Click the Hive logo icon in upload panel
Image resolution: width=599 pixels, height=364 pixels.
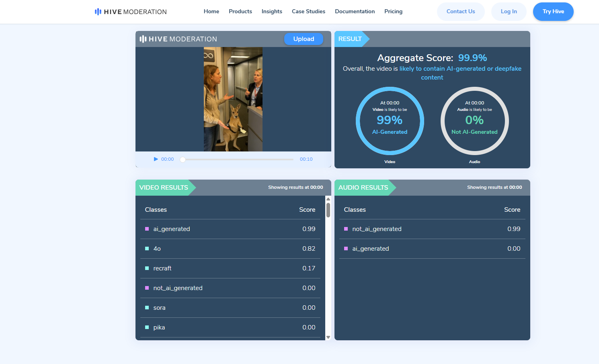tap(143, 39)
